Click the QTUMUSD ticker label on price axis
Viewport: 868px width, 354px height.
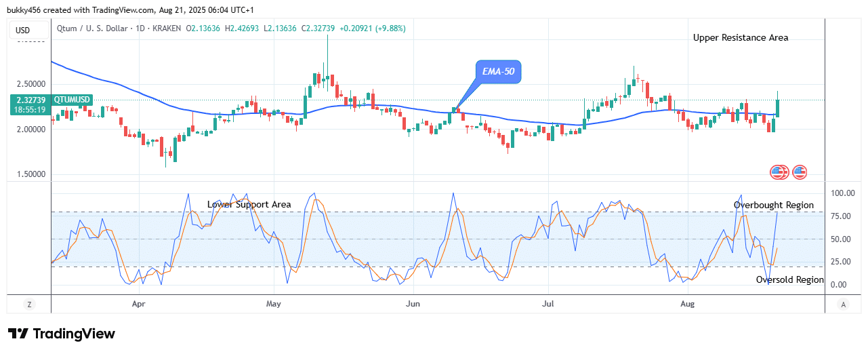pos(71,100)
